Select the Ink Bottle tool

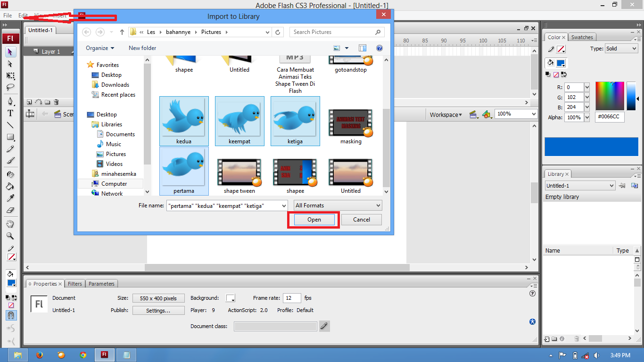(x=10, y=174)
